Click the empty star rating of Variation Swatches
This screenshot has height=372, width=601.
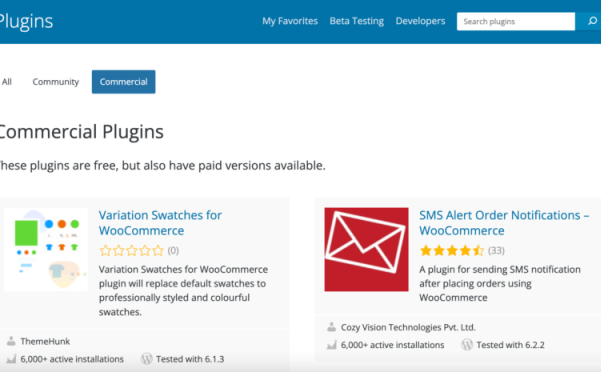coord(131,251)
